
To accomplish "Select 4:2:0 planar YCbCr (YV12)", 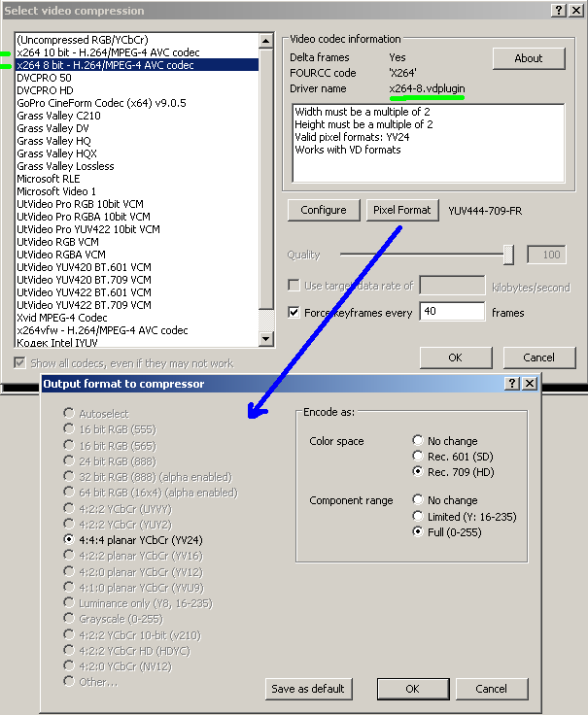I will 69,571.
